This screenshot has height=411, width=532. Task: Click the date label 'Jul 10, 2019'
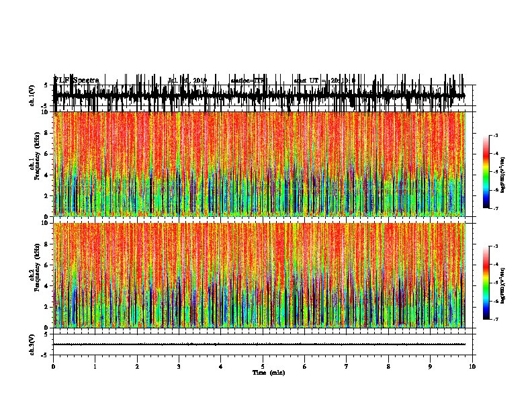pos(187,81)
